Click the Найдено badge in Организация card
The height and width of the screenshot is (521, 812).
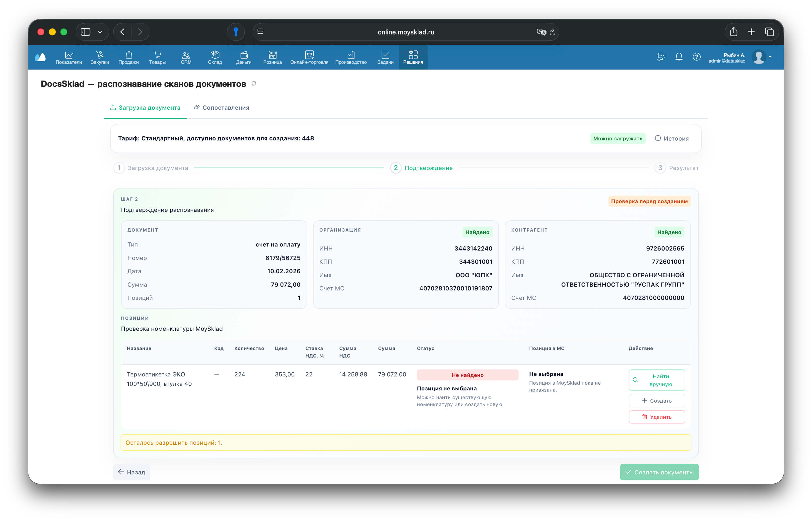pos(477,232)
